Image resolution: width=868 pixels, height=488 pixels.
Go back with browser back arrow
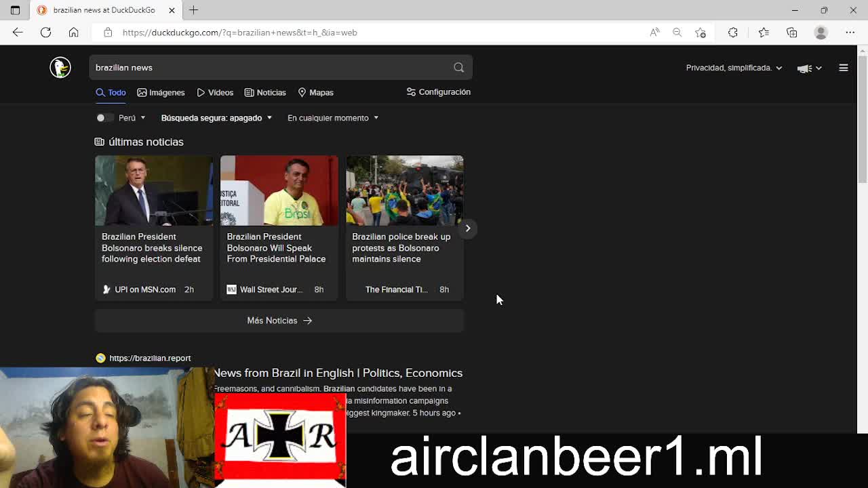click(x=18, y=32)
